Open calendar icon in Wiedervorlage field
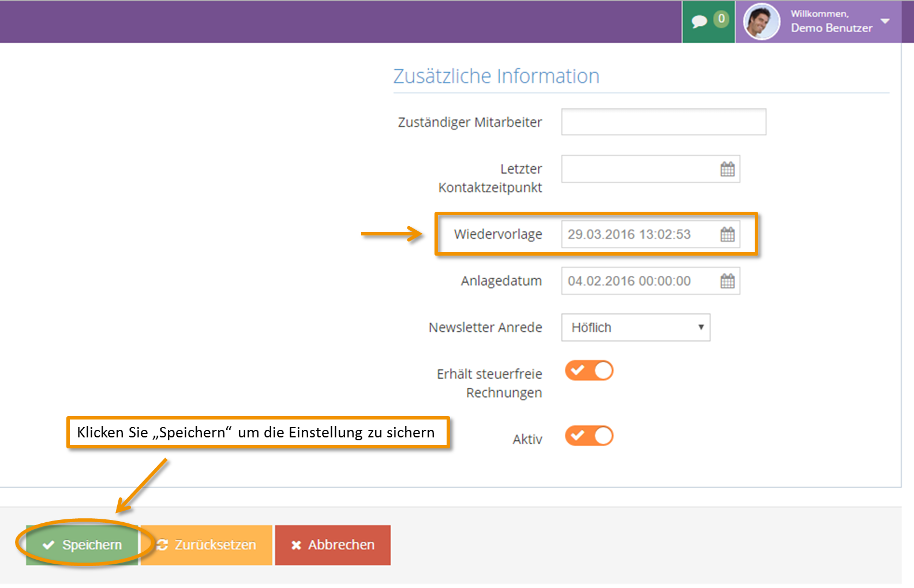 (728, 234)
